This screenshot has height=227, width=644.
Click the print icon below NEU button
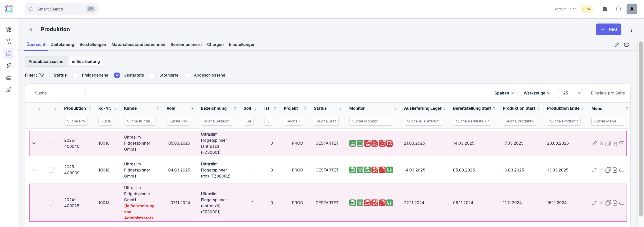coord(626,44)
